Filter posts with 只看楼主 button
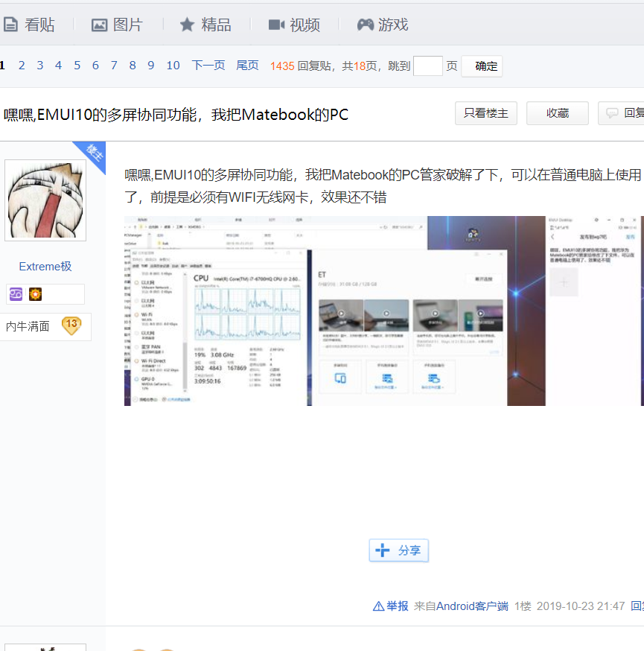Image resolution: width=644 pixels, height=651 pixels. click(486, 113)
